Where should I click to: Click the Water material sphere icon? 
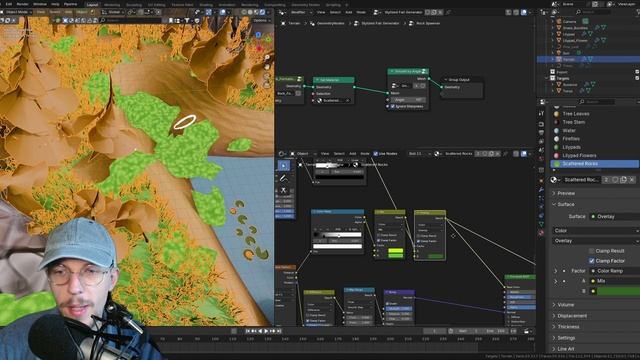(556, 131)
